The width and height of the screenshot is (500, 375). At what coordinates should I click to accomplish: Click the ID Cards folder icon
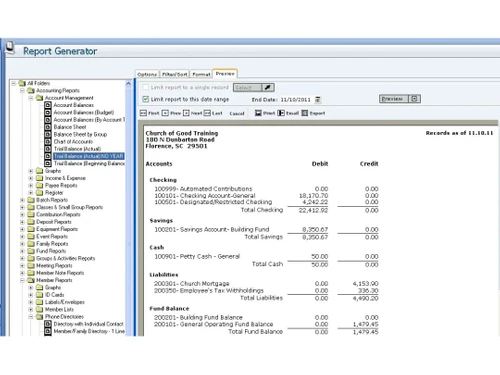(40, 295)
